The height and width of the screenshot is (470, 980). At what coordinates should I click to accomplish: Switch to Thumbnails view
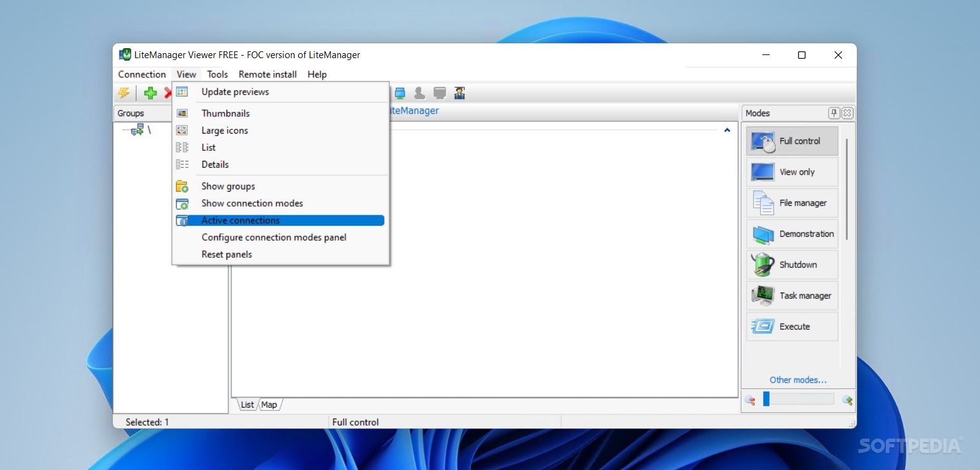pos(281,113)
